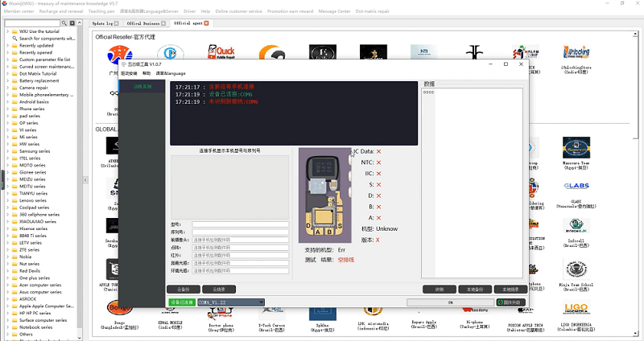Click the search magnifier icon in sidebar
Viewport: 644px width, 341px height.
[x=64, y=23]
